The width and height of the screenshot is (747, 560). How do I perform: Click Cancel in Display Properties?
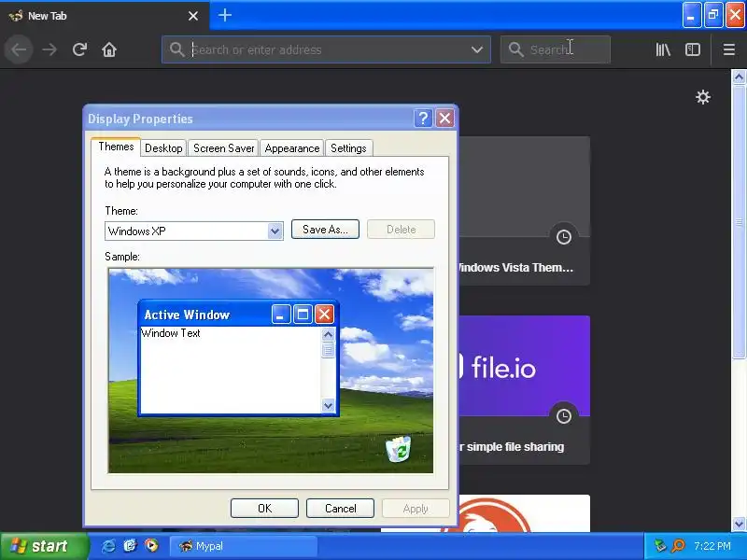point(340,508)
